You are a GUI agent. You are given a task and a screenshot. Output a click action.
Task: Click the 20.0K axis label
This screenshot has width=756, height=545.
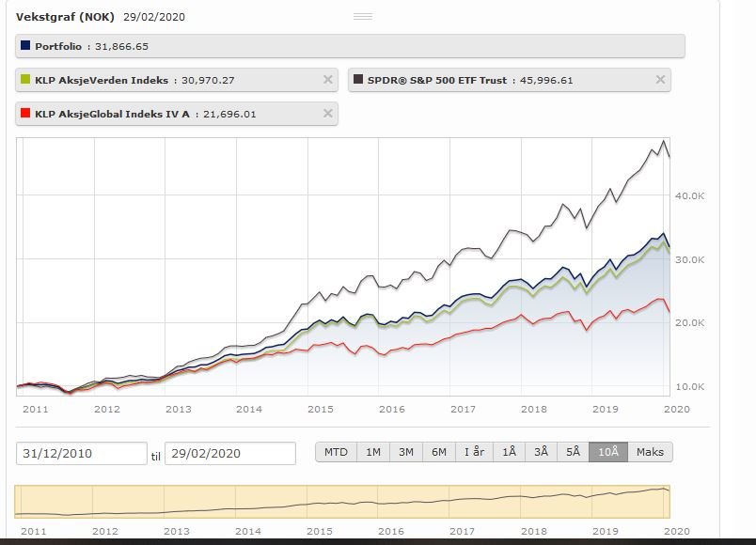tap(689, 323)
